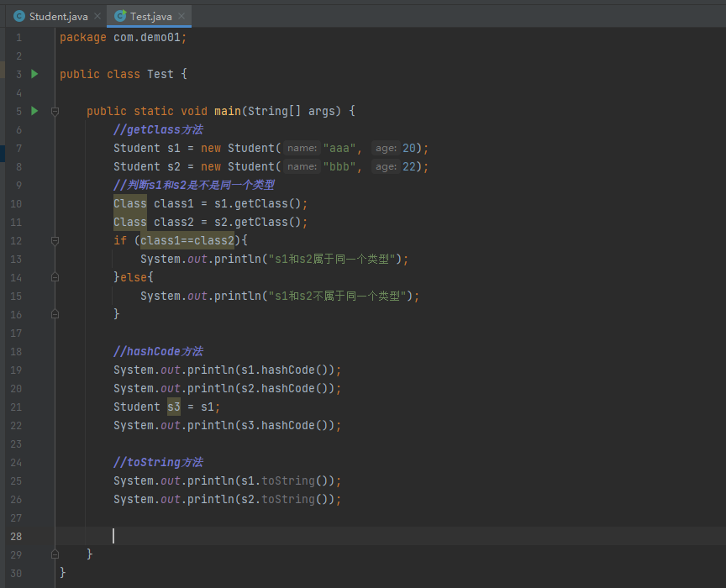Close the Test.java tab

tap(181, 16)
